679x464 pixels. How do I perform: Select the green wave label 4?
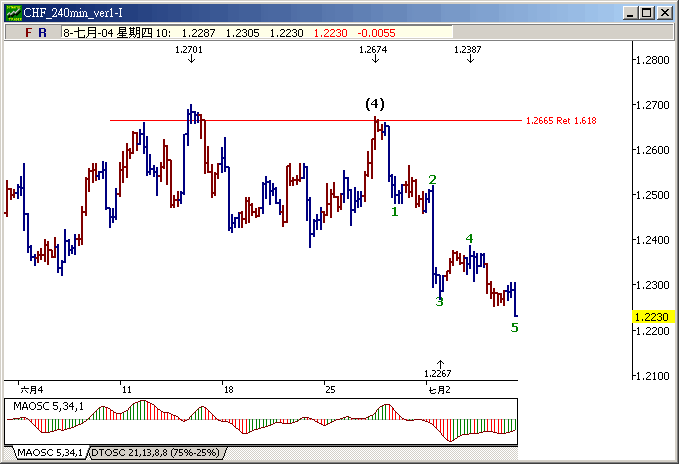click(469, 238)
